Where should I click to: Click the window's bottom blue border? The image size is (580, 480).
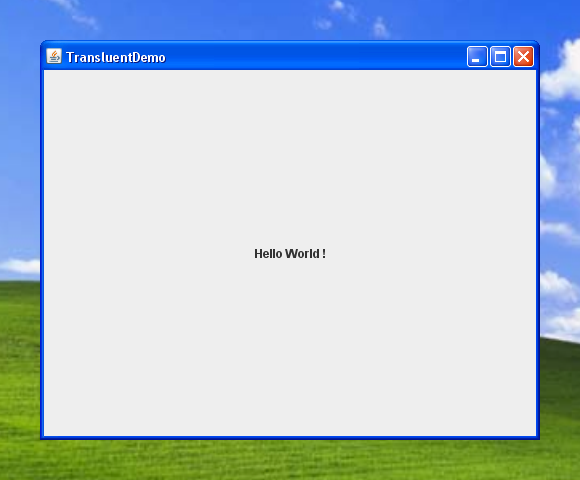[x=290, y=437]
